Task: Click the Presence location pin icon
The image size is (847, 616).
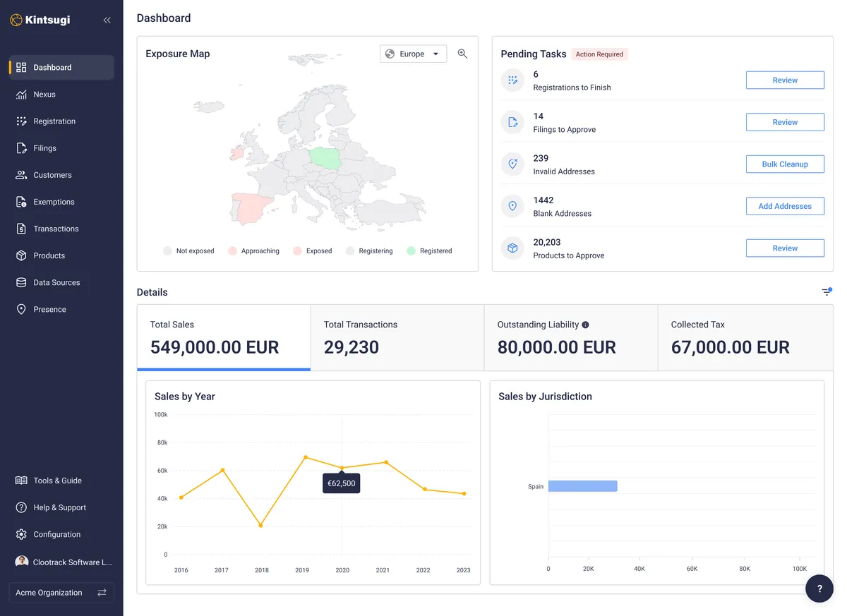Action: click(x=21, y=310)
